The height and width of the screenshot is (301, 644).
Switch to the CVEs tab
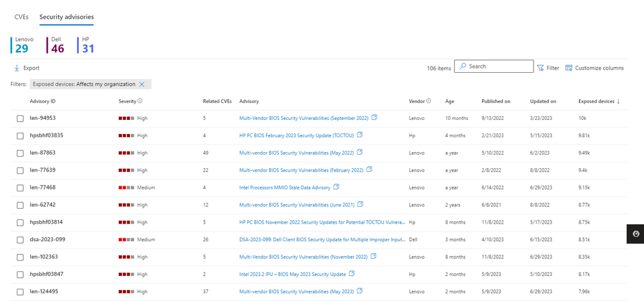[x=21, y=17]
